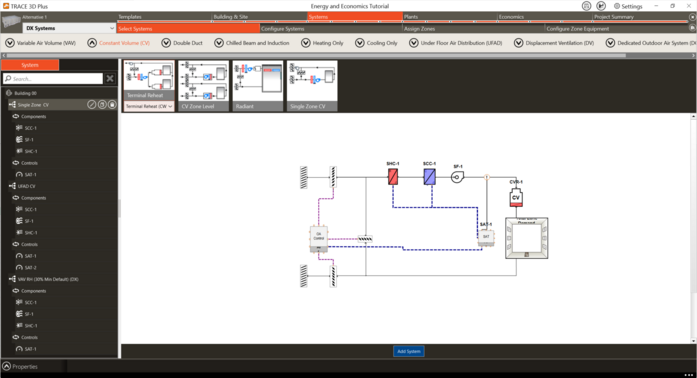Screen dimensions: 697x378
Task: Expand the Double Duct category
Action: pos(182,43)
